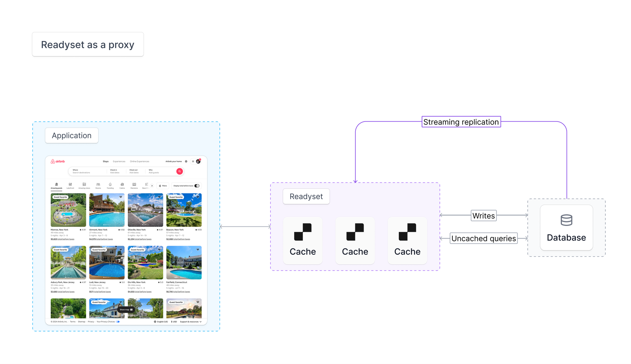Select the Trending category icon

pos(110,185)
